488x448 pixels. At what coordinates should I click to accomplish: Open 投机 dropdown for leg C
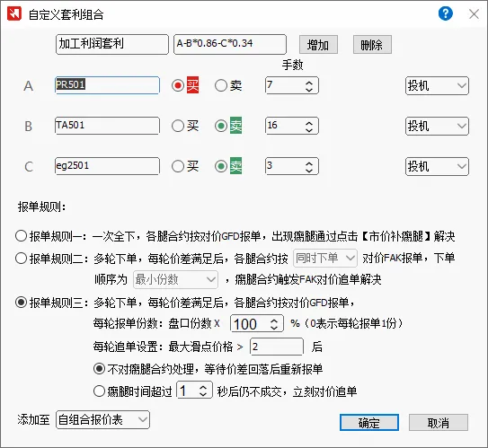pos(437,166)
